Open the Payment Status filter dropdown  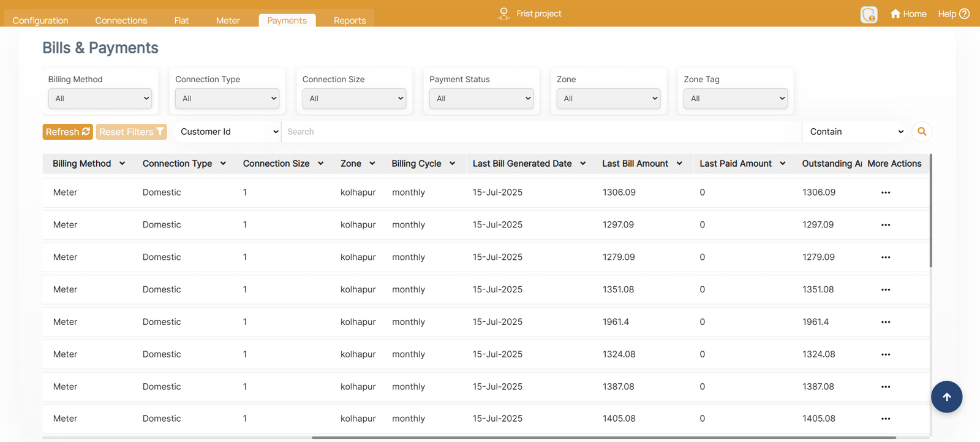[x=481, y=98]
